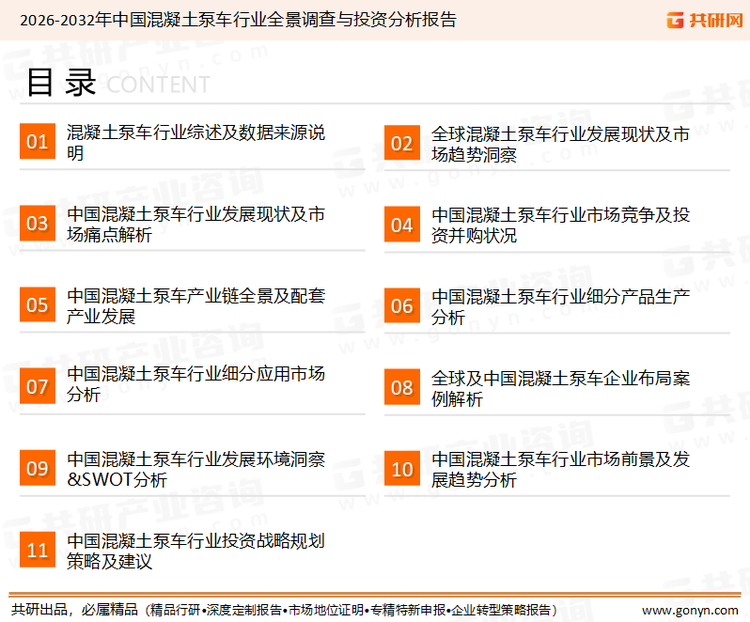Viewport: 750px width, 622px height.
Task: Open chapter 中国混凝土泵车行业投资战略规划策略及建议
Action: tap(196, 551)
